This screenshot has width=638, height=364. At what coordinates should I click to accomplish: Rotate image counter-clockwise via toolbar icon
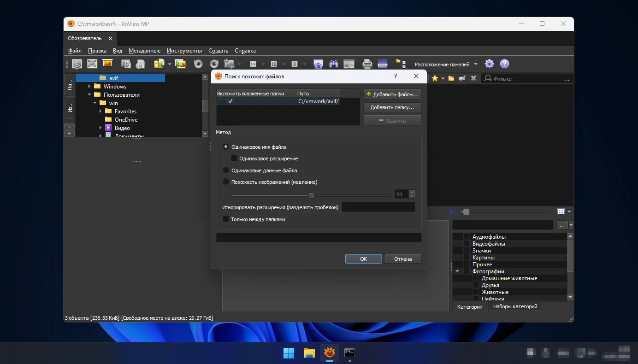click(x=198, y=64)
